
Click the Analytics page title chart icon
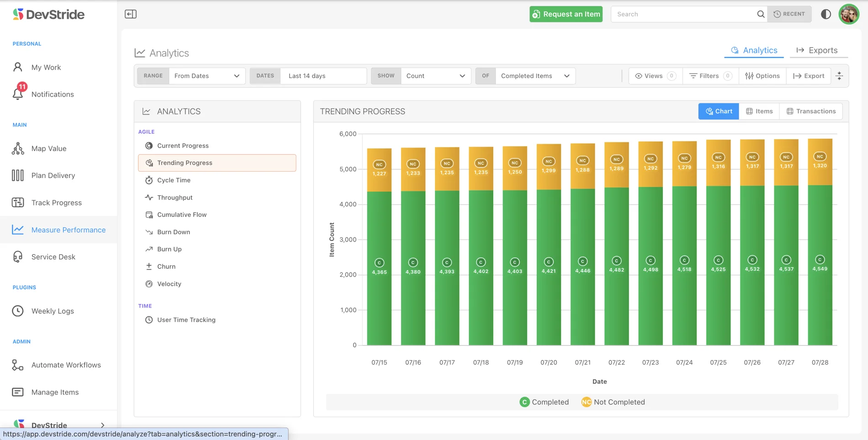pos(140,53)
